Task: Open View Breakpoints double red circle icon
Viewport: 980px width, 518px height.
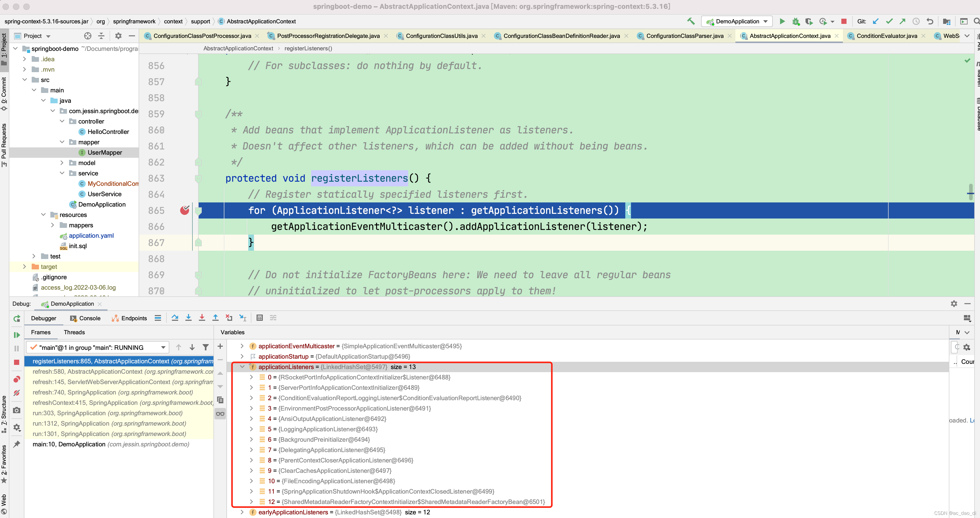Action: click(x=17, y=379)
